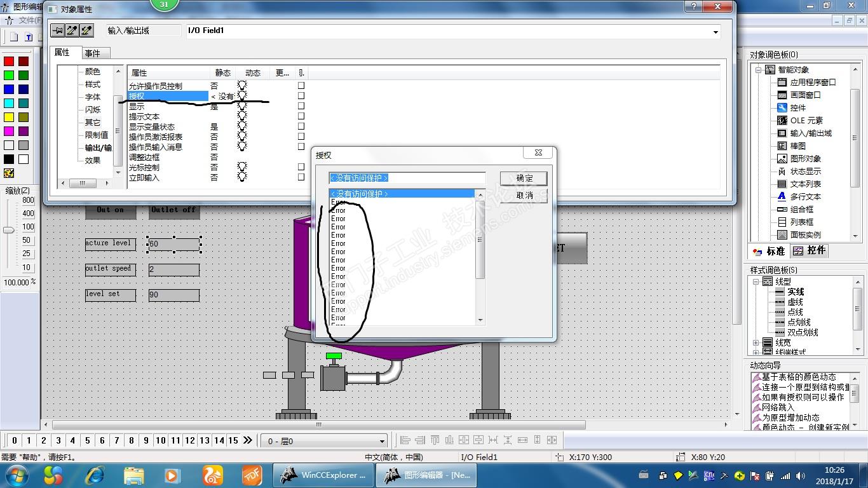Open the layer selection dropdown 0 - 层0

click(382, 441)
